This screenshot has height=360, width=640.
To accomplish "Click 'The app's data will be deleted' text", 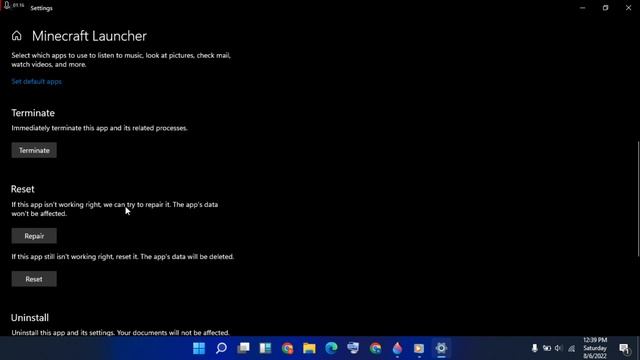I will tap(187, 257).
